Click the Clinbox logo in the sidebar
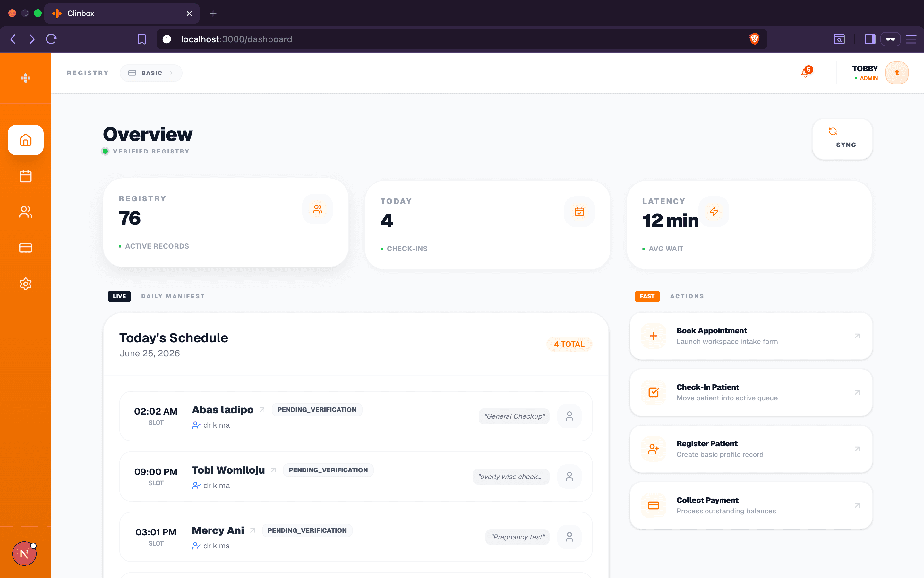924x578 pixels. (x=26, y=78)
